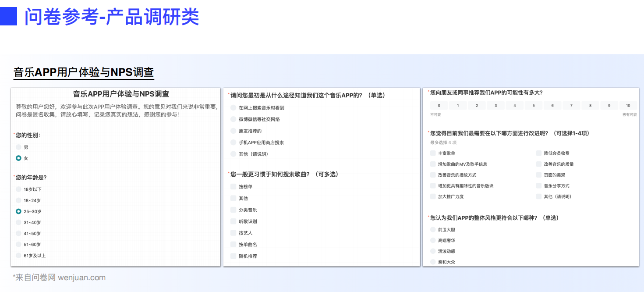Choose "朋友推荐的" discovery option
Image resolution: width=644 pixels, height=292 pixels.
(233, 131)
